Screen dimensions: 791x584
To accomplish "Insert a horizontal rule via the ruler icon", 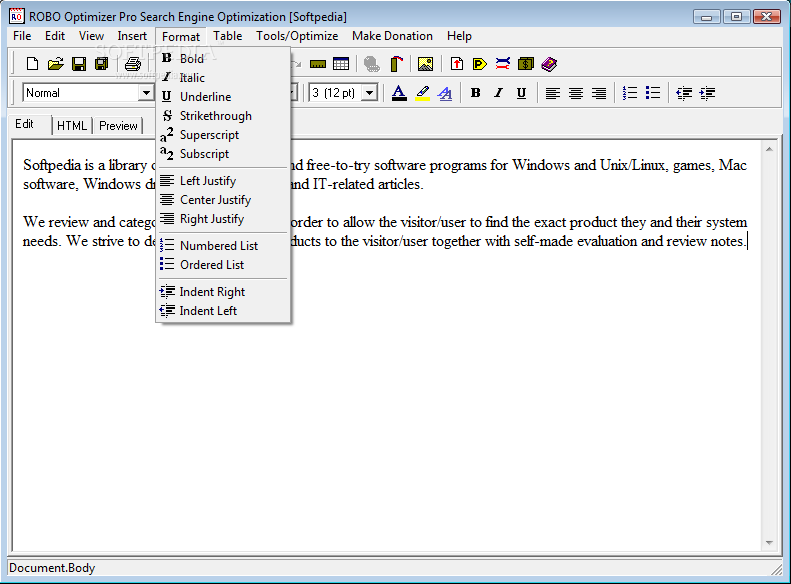I will pos(318,64).
